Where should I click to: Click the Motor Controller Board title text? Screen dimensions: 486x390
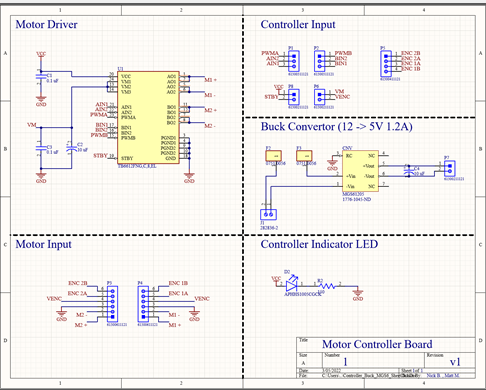(377, 344)
